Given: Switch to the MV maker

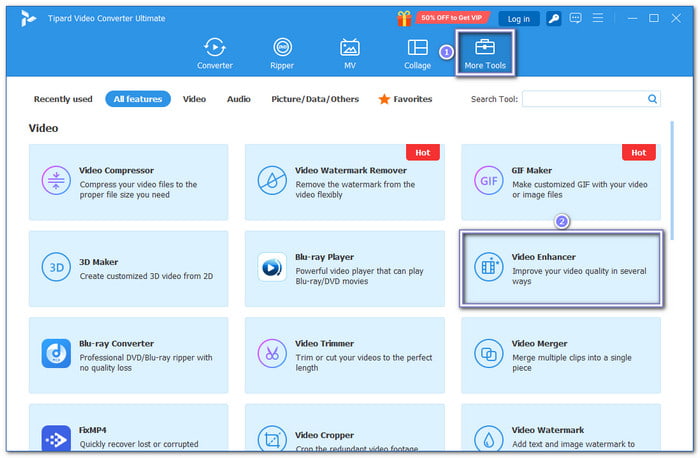Looking at the screenshot, I should coord(350,54).
